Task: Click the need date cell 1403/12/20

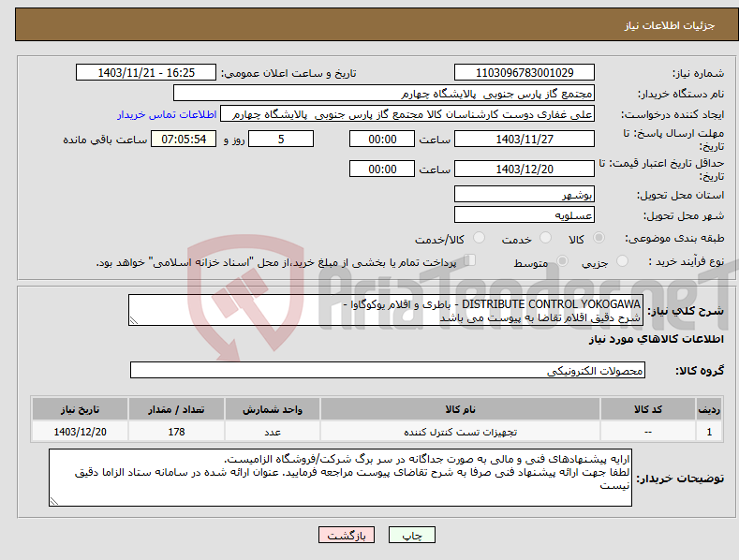Action: pyautogui.click(x=80, y=432)
